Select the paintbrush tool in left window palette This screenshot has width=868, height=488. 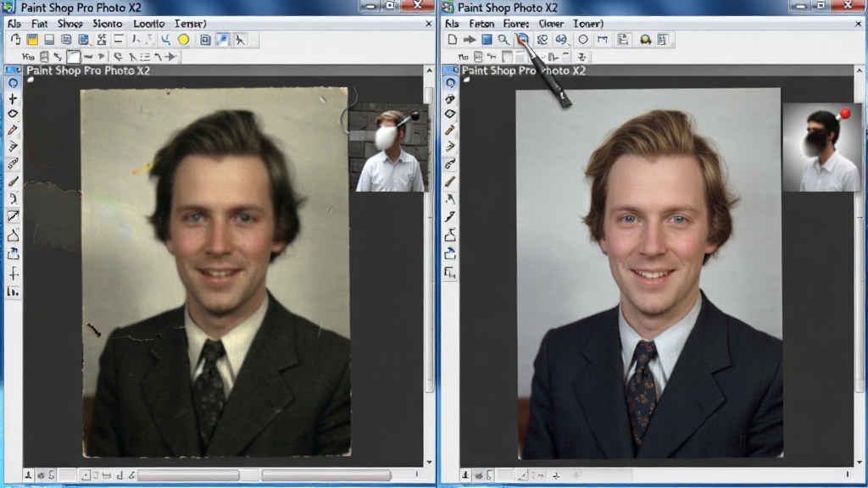13,181
